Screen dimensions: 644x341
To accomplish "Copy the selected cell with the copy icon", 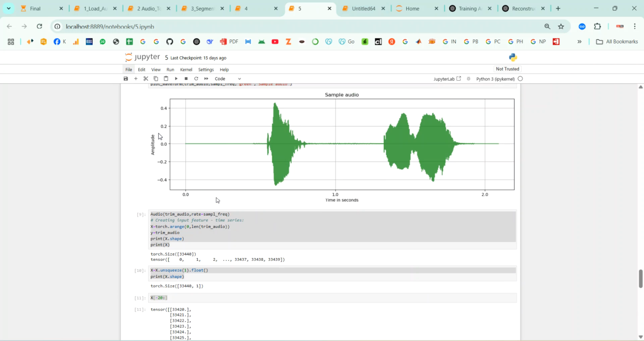I will coord(155,79).
